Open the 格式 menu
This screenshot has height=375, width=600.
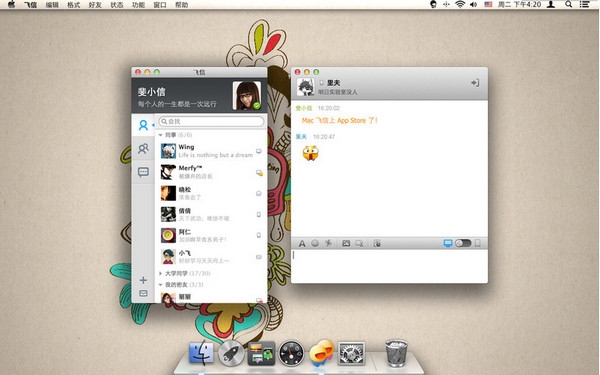(73, 5)
